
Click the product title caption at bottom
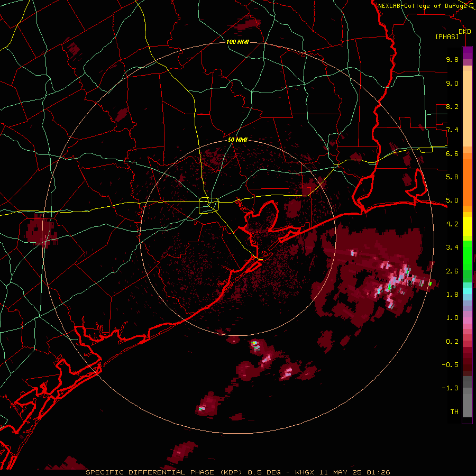(237, 472)
